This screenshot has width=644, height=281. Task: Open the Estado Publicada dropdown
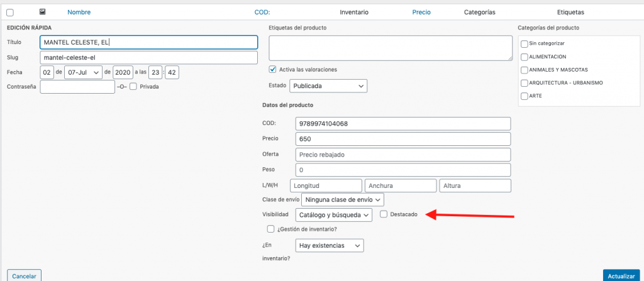pyautogui.click(x=328, y=86)
